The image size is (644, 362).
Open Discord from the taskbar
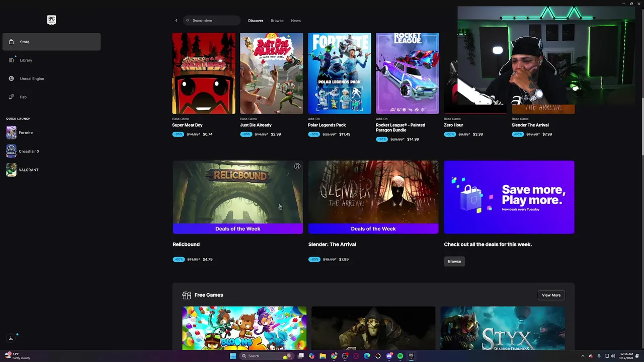pyautogui.click(x=389, y=356)
